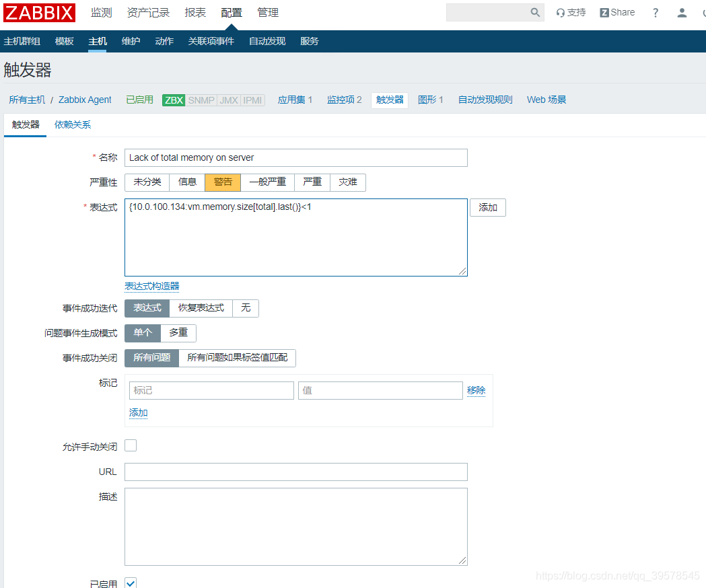Image resolution: width=706 pixels, height=588 pixels.
Task: Focus the 描述 textarea
Action: click(296, 527)
